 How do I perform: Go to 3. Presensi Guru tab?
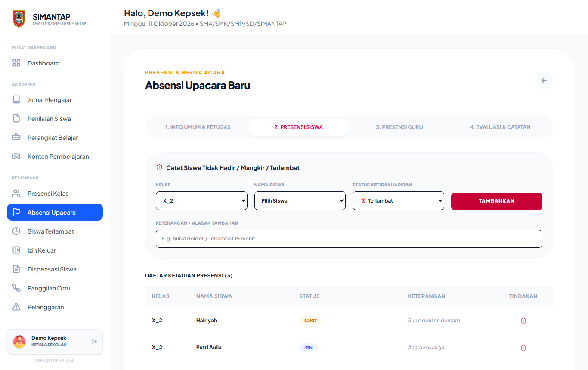[399, 127]
